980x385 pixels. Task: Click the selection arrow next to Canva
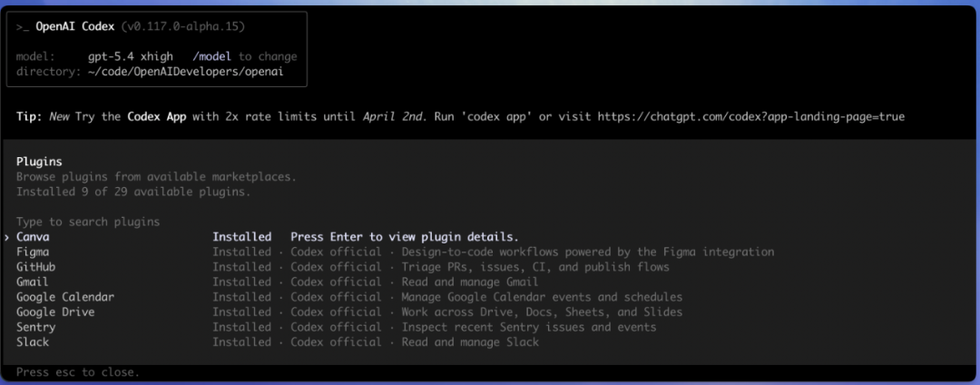7,237
